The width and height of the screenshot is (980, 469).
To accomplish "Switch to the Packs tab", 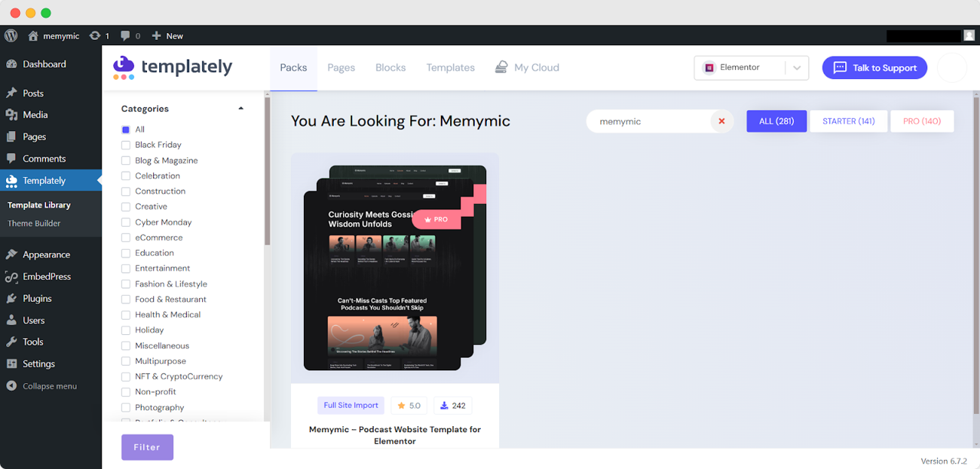I will tap(293, 67).
